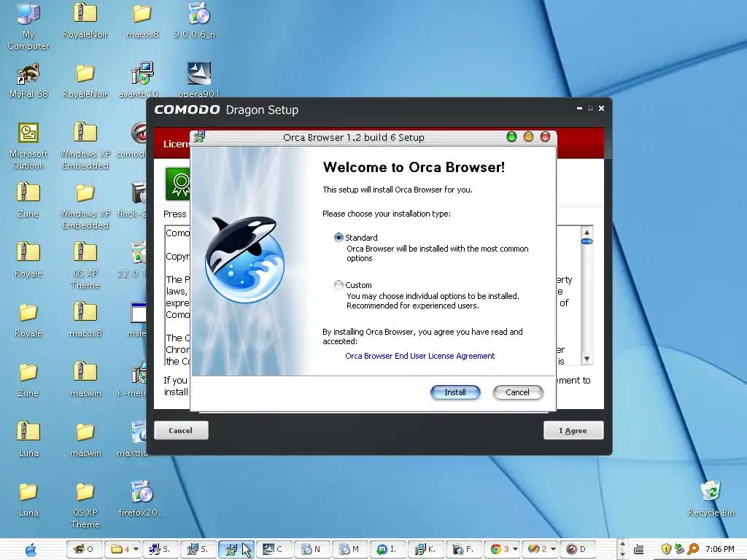Open the on-screen keyboard tray icon
The height and width of the screenshot is (560, 747).
[x=639, y=550]
